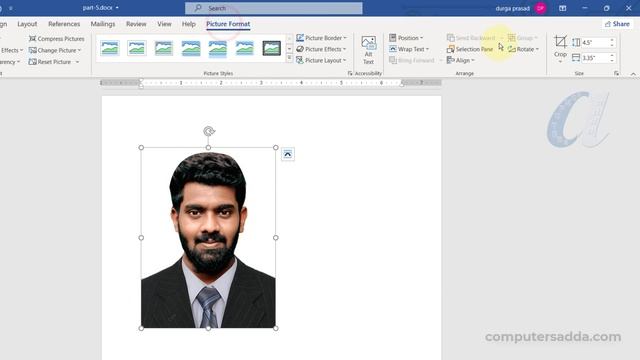Viewport: 640px width, 360px height.
Task: Click the Share button
Action: coord(617,24)
